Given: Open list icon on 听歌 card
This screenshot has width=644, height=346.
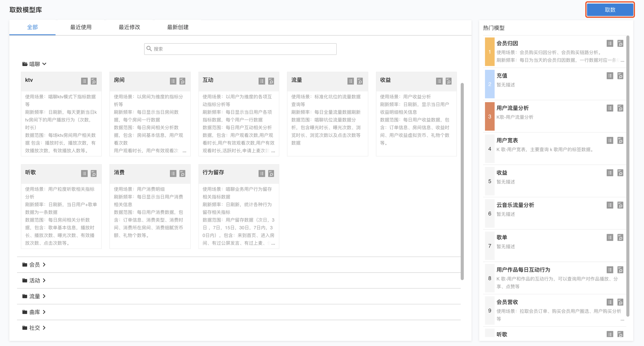Looking at the screenshot, I should pos(84,173).
